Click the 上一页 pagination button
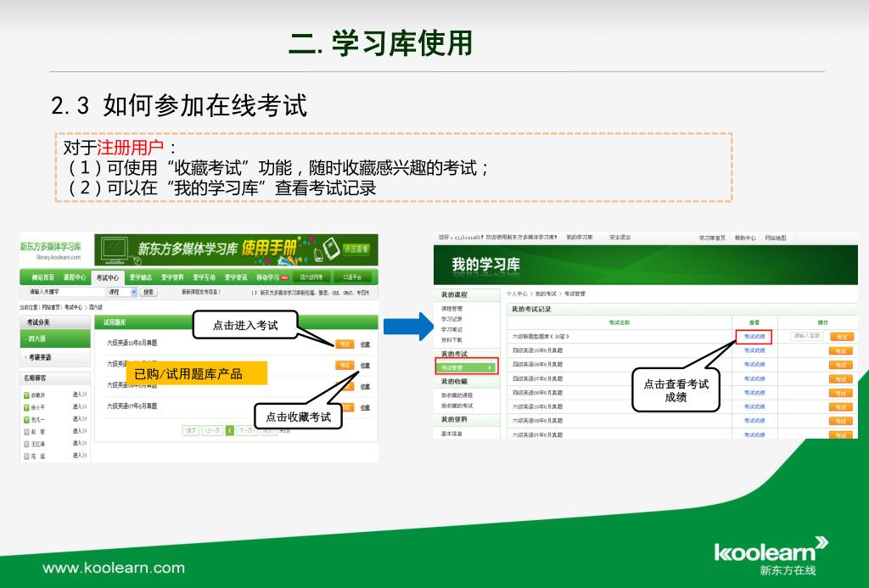This screenshot has height=588, width=869. pyautogui.click(x=212, y=431)
